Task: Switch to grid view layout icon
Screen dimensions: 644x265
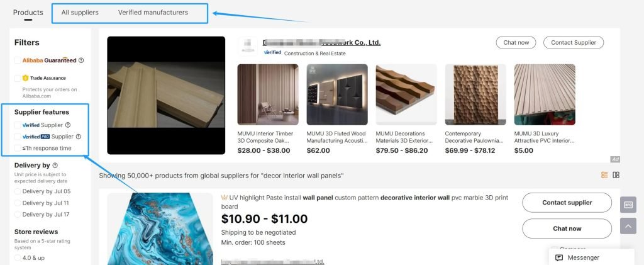Action: coord(616,175)
